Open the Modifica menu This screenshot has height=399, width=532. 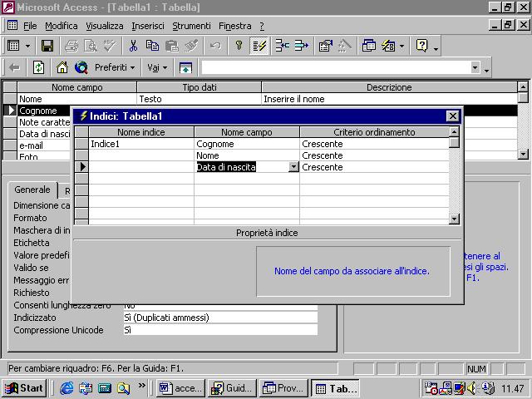coord(61,26)
